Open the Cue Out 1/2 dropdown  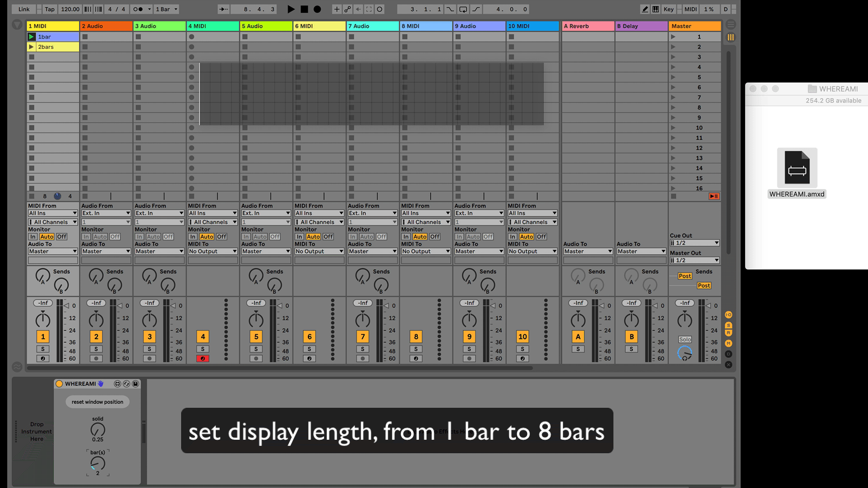pyautogui.click(x=694, y=243)
